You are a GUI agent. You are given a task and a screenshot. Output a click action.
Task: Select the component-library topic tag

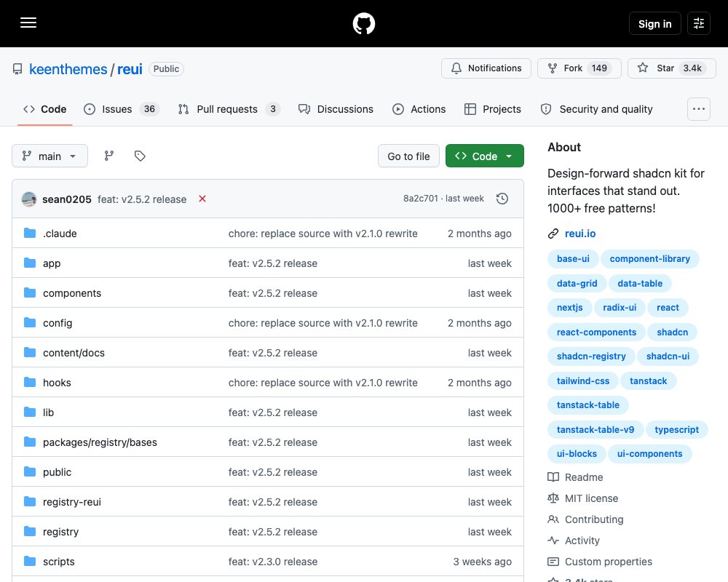tap(649, 258)
